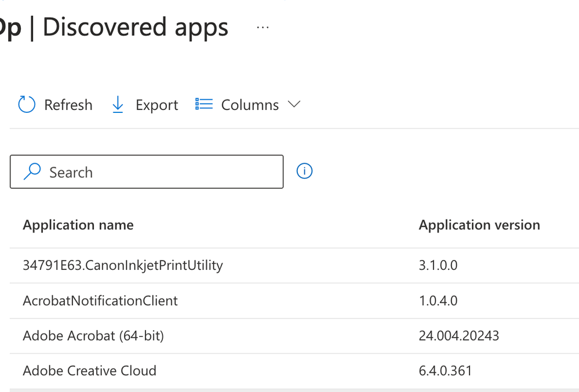Click the info icon beside search
This screenshot has width=579, height=392.
point(304,171)
